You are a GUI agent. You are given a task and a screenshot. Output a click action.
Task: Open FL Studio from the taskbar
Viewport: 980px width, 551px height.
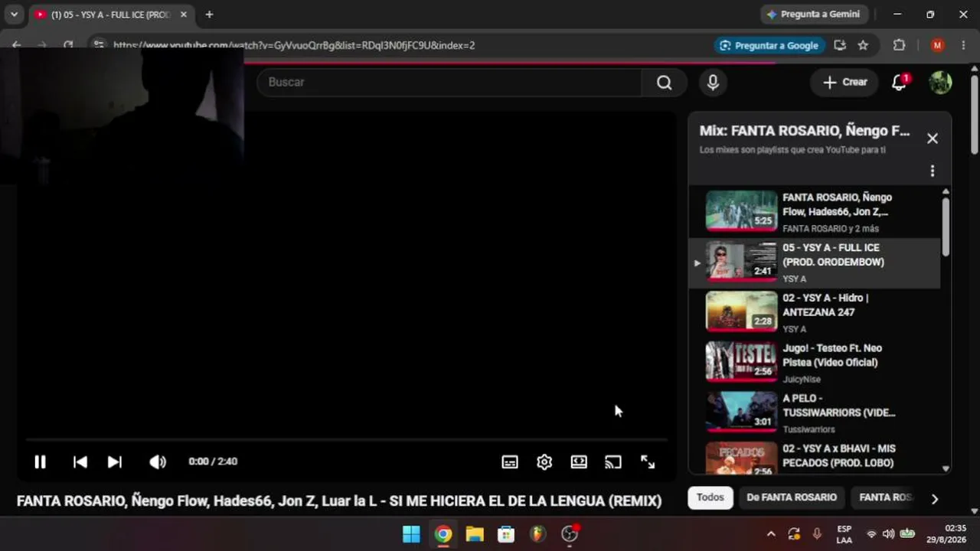point(538,533)
